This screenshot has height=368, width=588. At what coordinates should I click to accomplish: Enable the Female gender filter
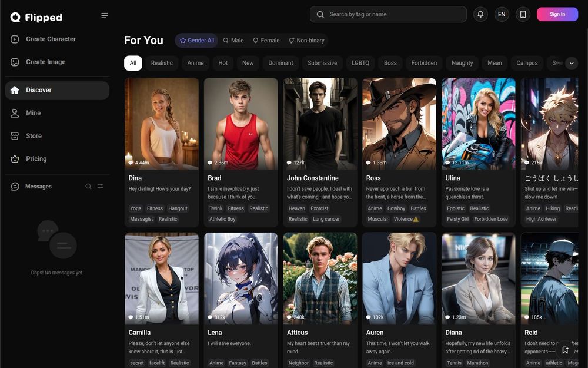[266, 40]
